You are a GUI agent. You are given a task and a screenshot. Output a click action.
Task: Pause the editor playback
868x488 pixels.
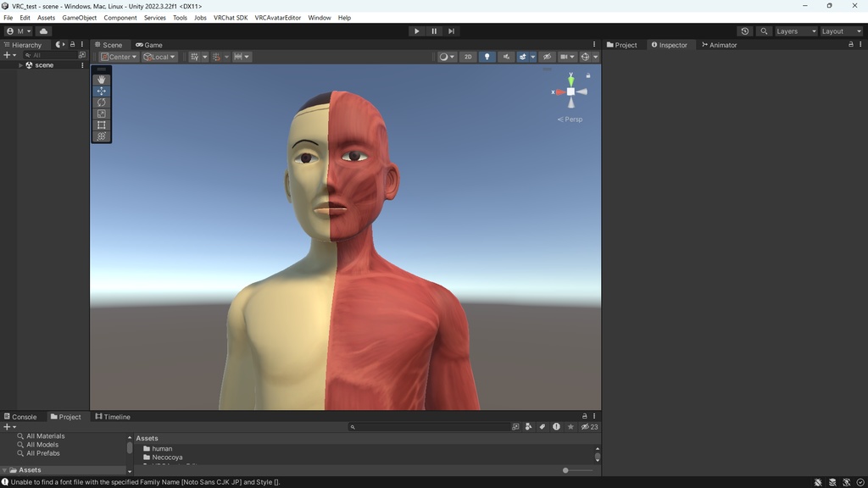pyautogui.click(x=433, y=30)
